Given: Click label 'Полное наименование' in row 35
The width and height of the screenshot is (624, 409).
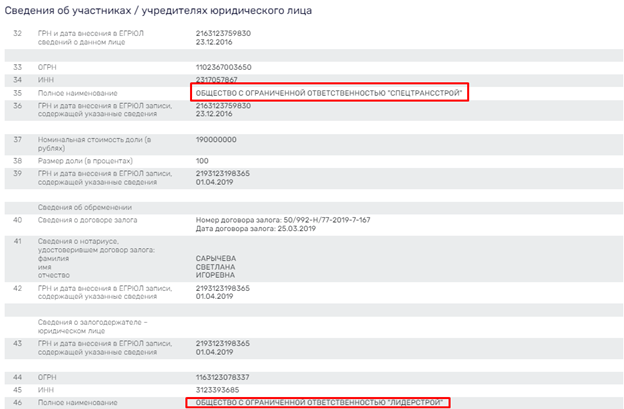Looking at the screenshot, I should 78,93.
